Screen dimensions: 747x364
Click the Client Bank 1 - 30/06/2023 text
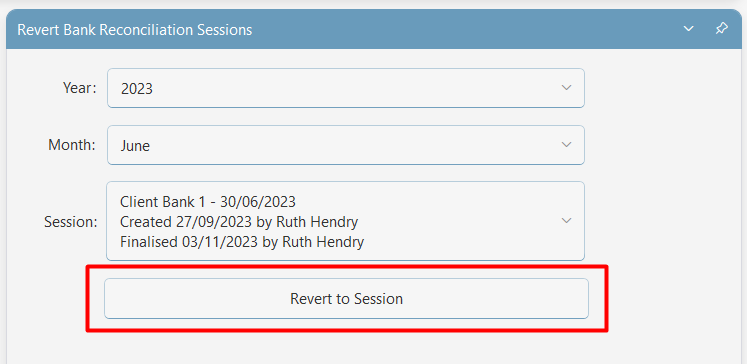coord(208,202)
